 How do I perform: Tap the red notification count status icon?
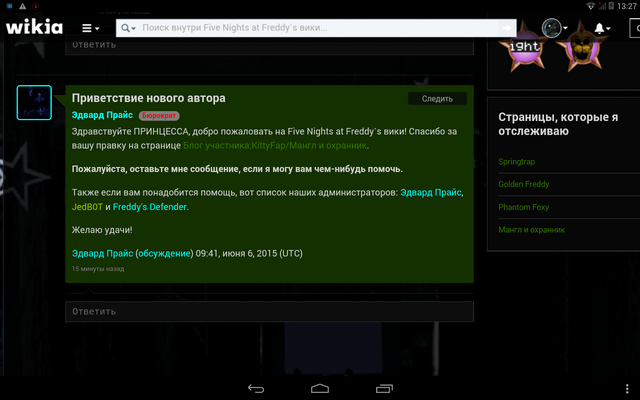pyautogui.click(x=36, y=6)
